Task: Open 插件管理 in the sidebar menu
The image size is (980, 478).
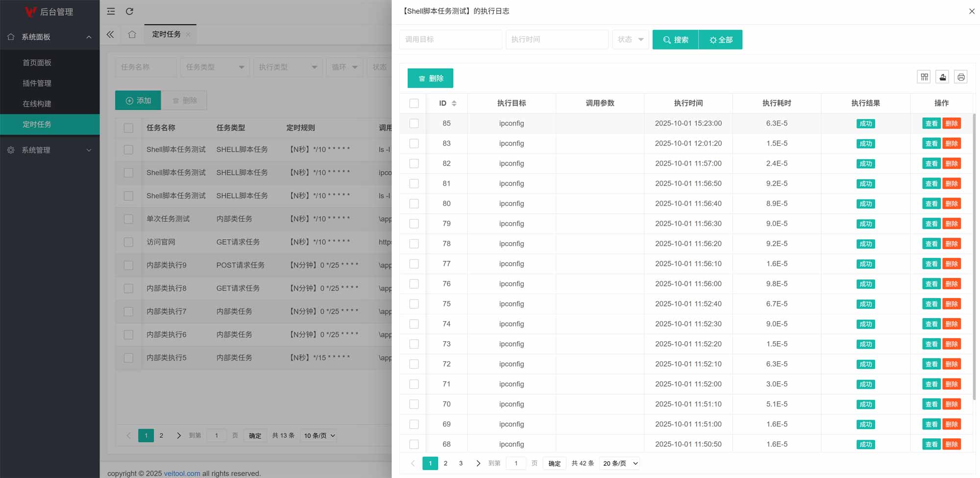Action: [37, 83]
